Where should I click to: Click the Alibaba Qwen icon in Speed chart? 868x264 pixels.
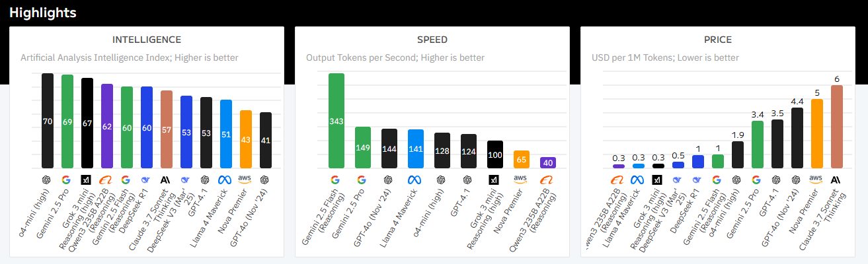547,180
